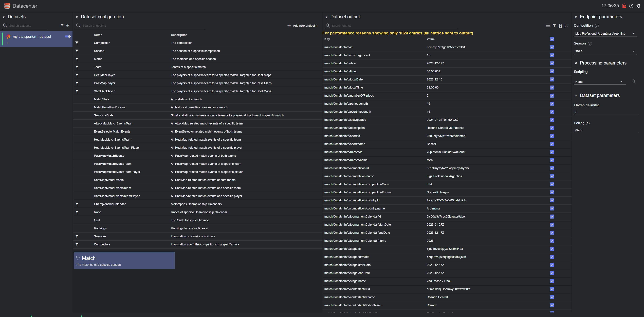Toggle the my-statsperform-dataset switch
This screenshot has height=317, width=644.
[67, 36]
